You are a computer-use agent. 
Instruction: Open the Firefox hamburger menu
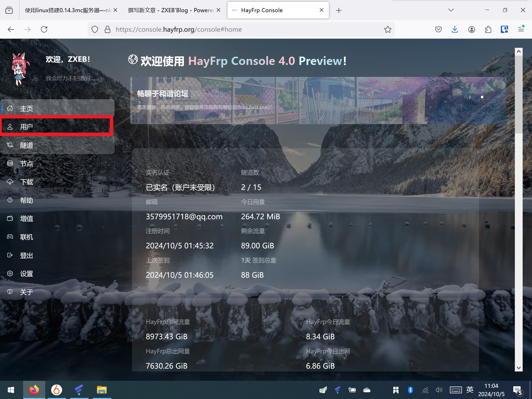click(x=521, y=29)
